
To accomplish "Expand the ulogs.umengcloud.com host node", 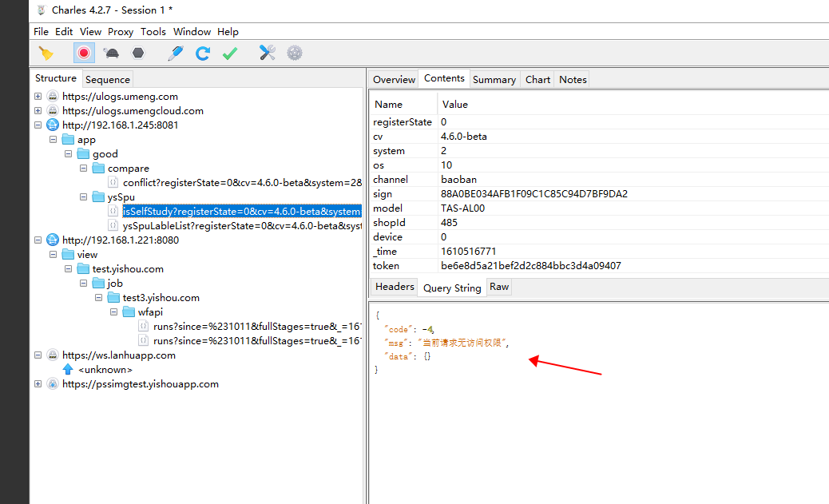I will [x=38, y=110].
